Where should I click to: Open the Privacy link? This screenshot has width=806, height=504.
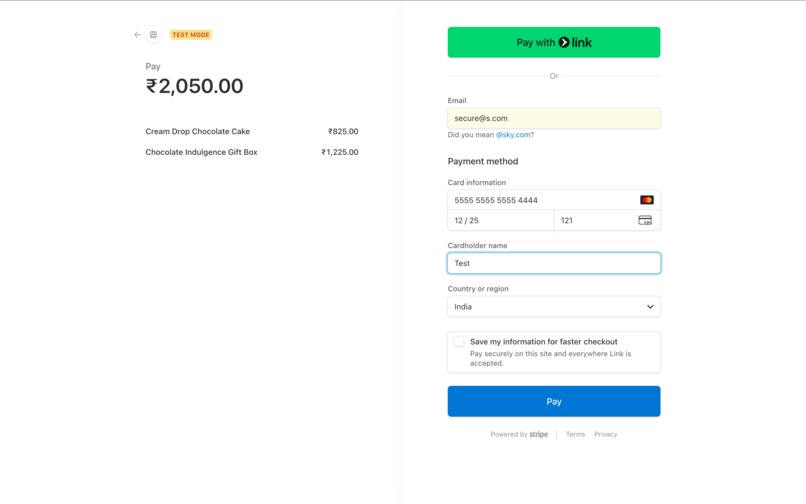(x=606, y=434)
